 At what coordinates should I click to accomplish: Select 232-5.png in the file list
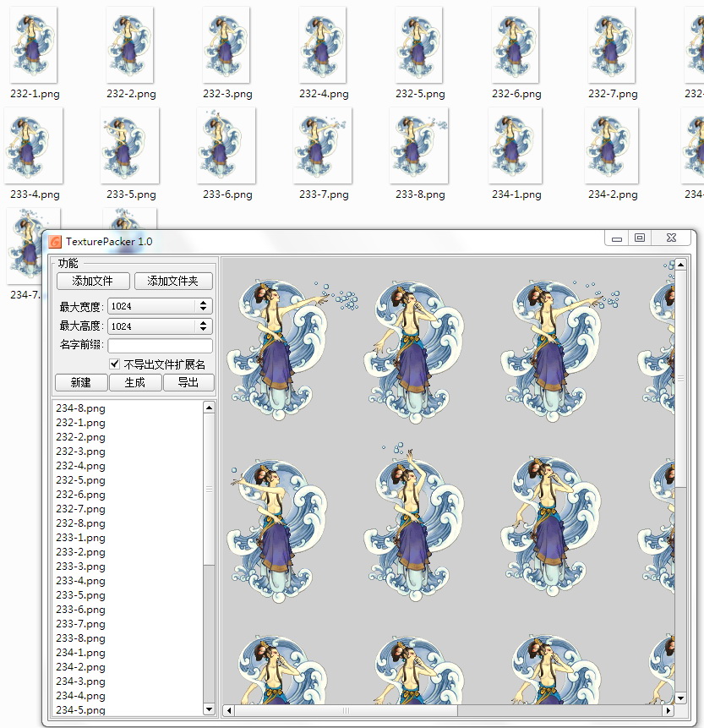81,480
